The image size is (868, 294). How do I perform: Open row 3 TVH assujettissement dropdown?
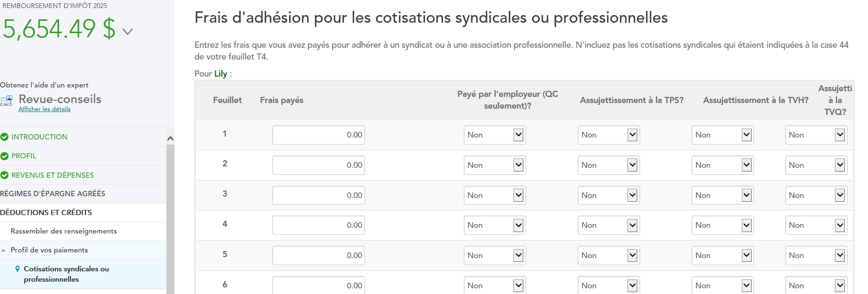(722, 196)
